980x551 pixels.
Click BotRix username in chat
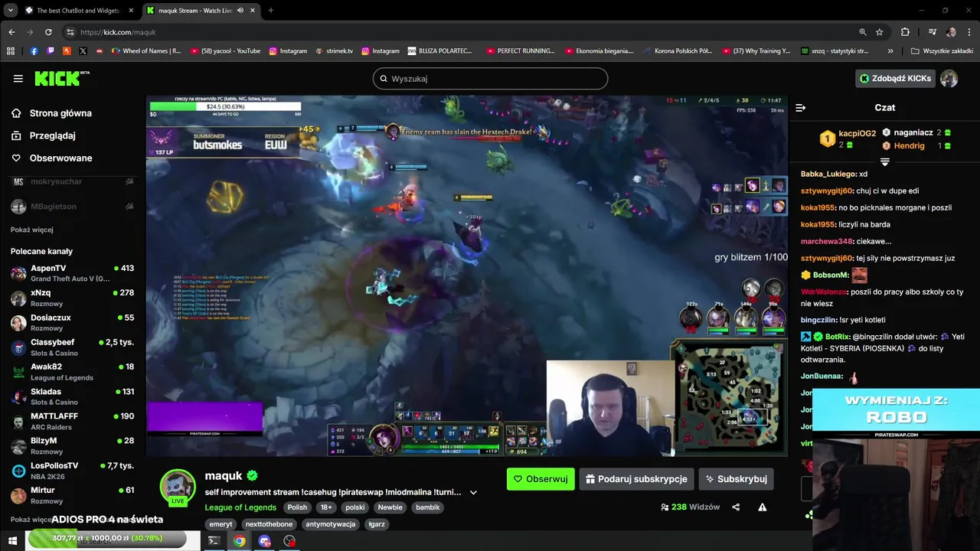pos(838,337)
